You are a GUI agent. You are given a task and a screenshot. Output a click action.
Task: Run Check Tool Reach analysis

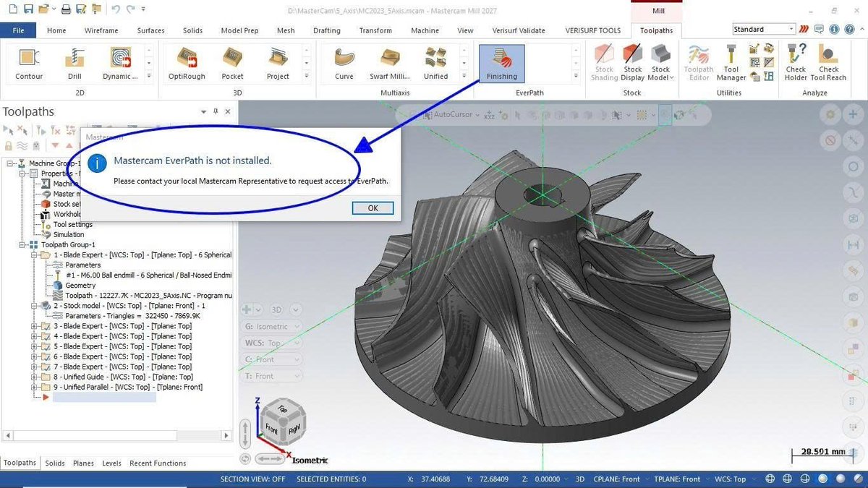(x=828, y=64)
